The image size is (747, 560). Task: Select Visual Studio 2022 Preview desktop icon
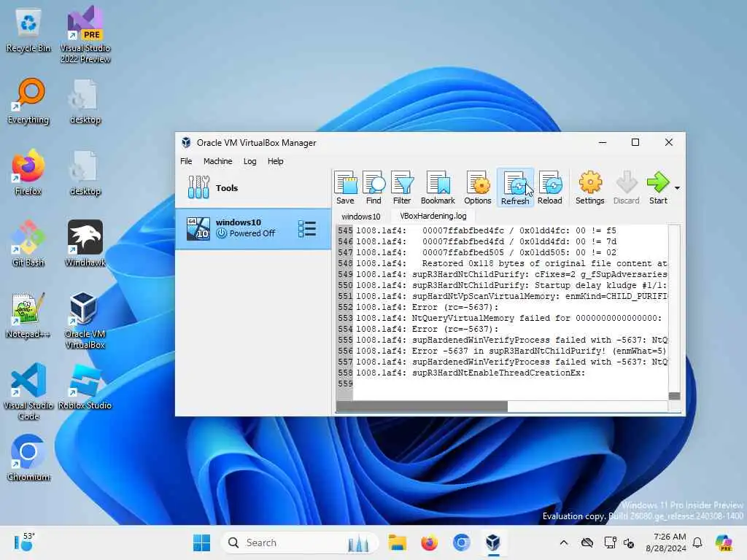coord(85,34)
